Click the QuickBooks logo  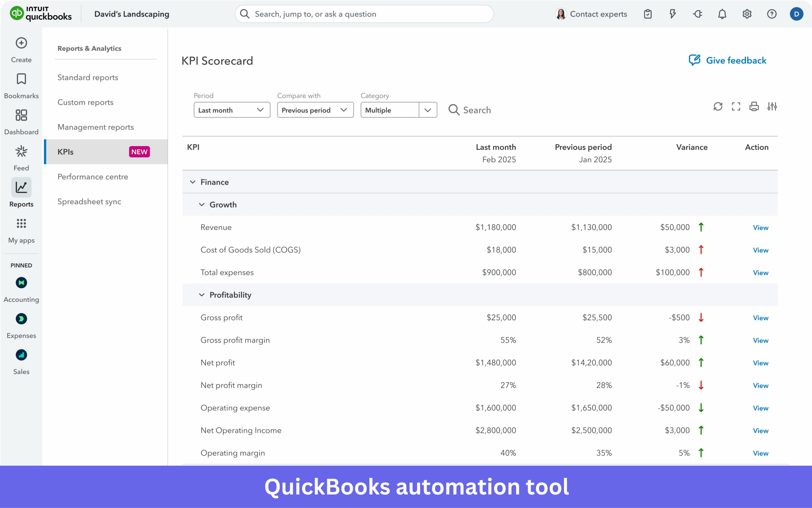[x=40, y=14]
